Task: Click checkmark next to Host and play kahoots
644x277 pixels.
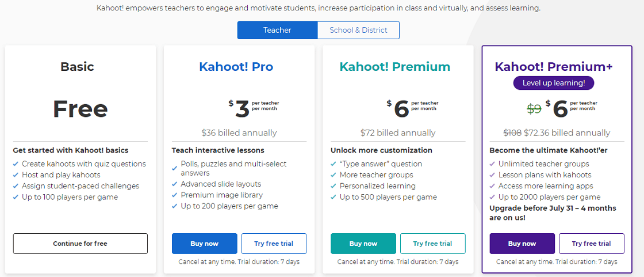Action: pos(16,175)
